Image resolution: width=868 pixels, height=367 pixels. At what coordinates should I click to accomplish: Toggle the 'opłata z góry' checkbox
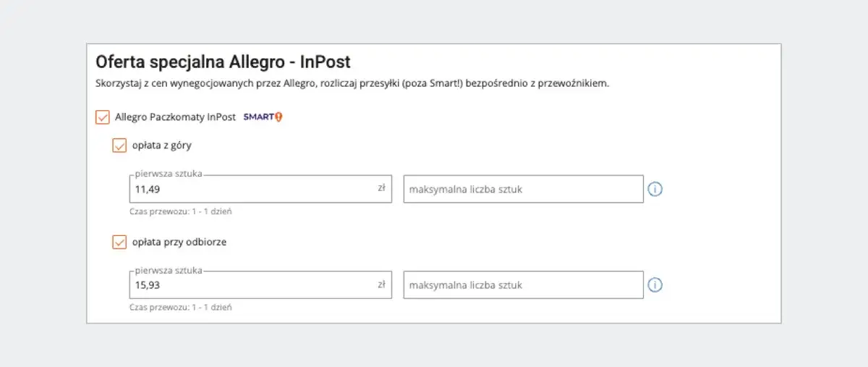pyautogui.click(x=119, y=145)
